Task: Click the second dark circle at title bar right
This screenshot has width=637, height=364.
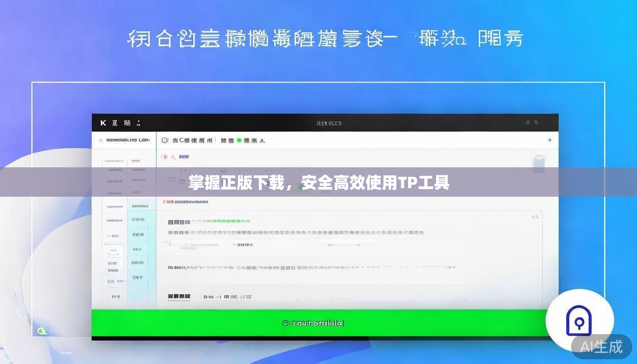Action: click(536, 122)
